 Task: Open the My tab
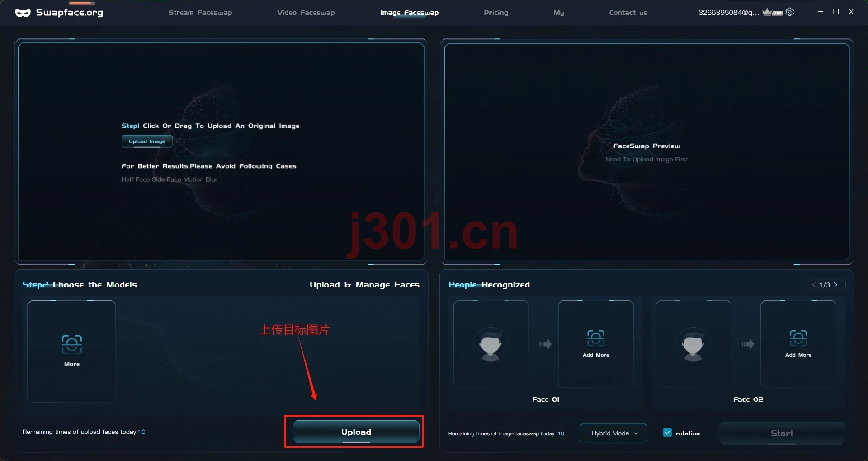[559, 13]
